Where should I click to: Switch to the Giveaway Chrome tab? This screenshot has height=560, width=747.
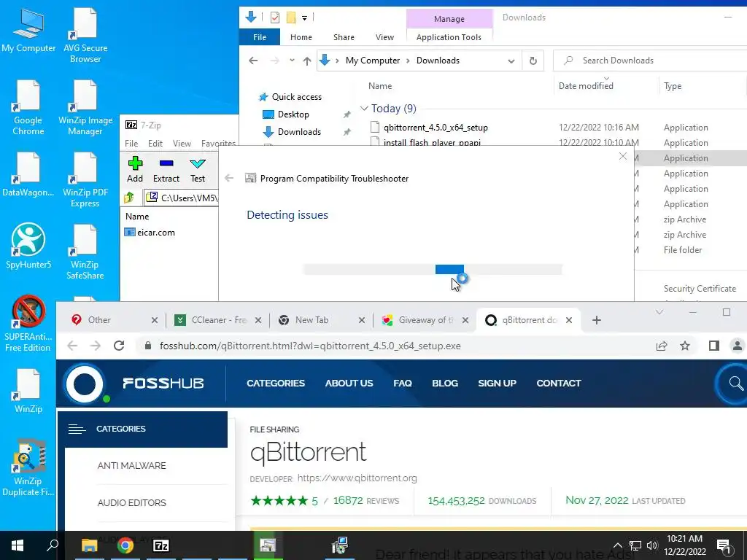click(426, 320)
